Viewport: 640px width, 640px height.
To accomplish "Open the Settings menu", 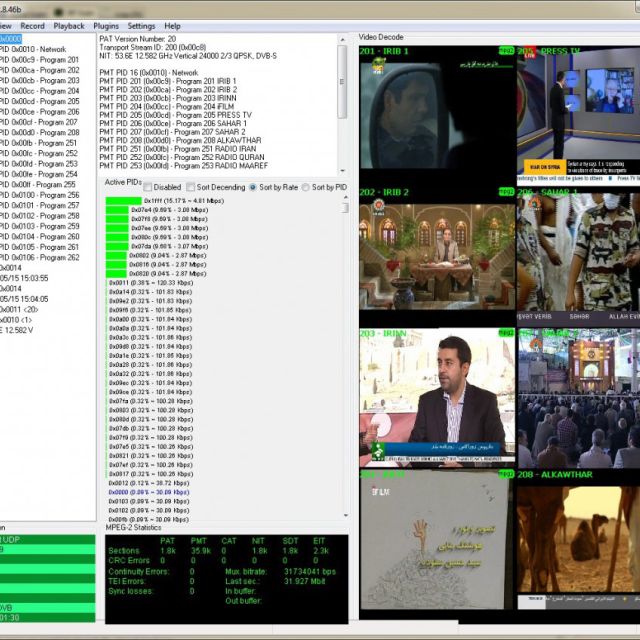I will coord(141,25).
